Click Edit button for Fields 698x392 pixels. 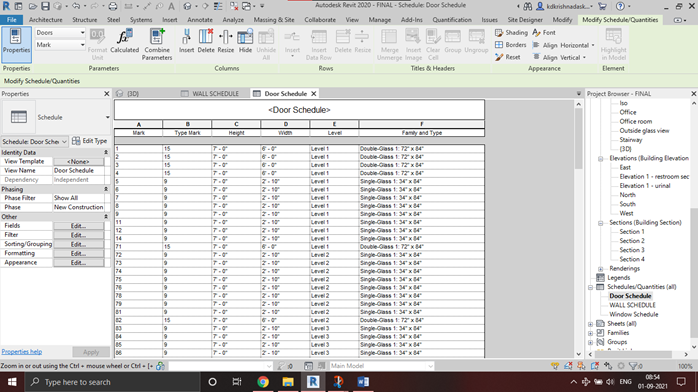pyautogui.click(x=78, y=226)
